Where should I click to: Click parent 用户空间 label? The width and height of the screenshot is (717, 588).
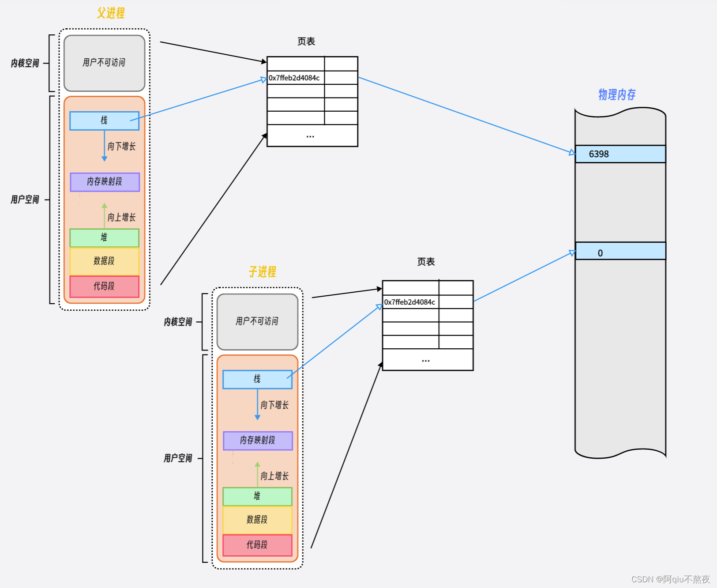(x=25, y=200)
